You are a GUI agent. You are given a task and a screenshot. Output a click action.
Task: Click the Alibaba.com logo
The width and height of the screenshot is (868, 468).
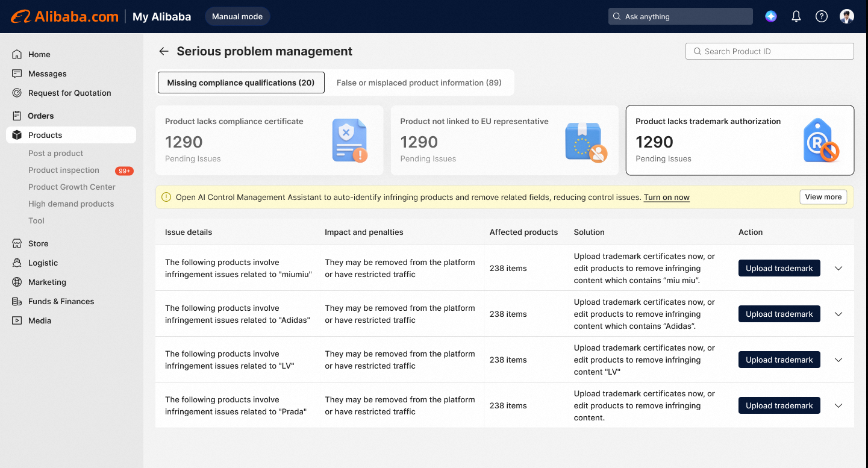click(x=64, y=16)
